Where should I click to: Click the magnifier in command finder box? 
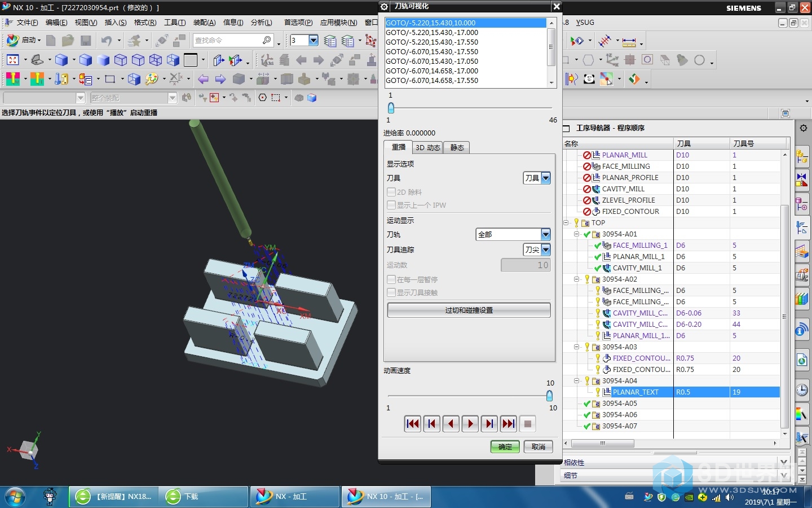pyautogui.click(x=267, y=40)
